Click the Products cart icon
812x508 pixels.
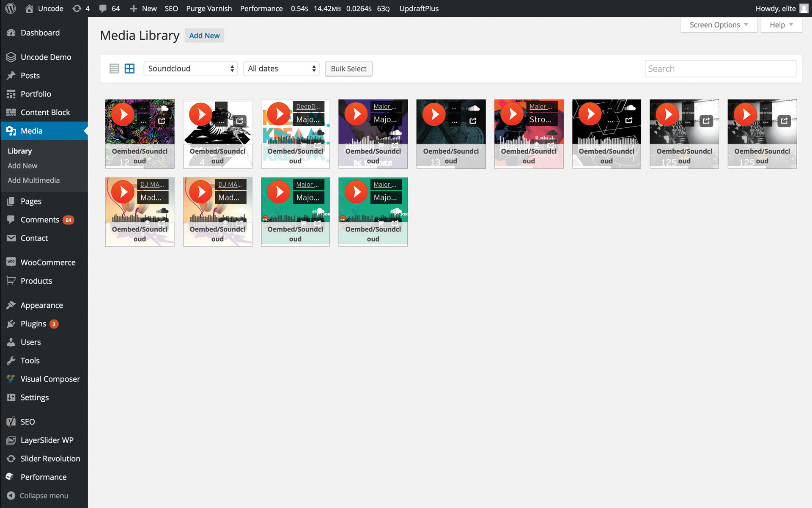[x=11, y=281]
